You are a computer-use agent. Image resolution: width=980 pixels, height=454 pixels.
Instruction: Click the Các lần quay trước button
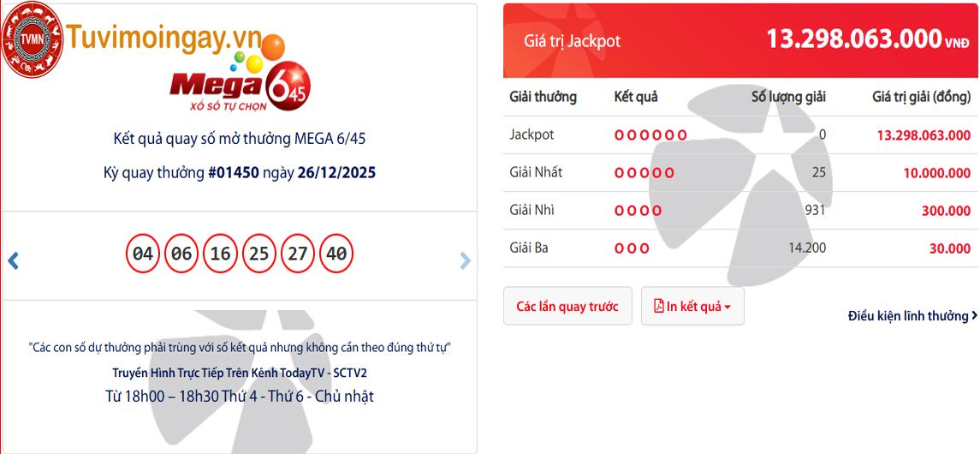pos(567,306)
